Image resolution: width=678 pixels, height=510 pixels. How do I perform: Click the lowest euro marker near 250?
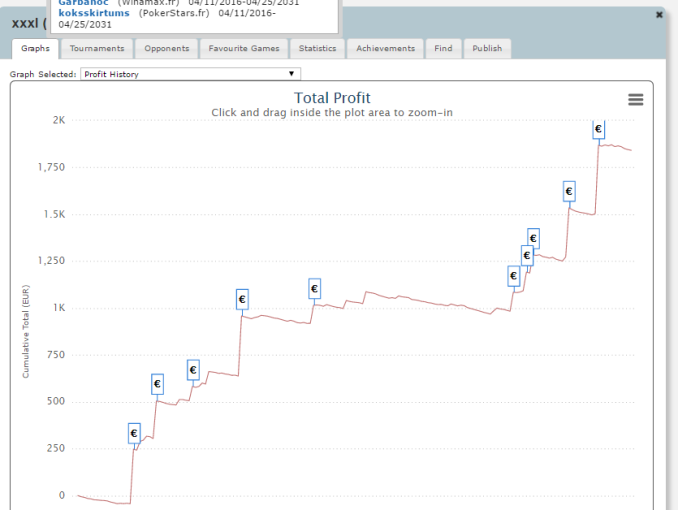point(134,433)
